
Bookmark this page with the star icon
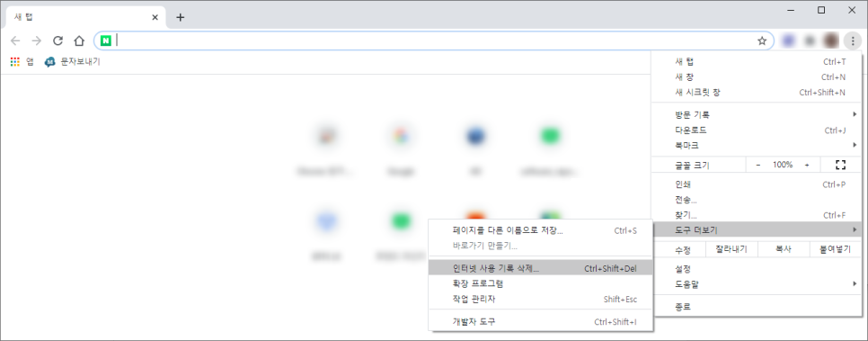(x=762, y=40)
